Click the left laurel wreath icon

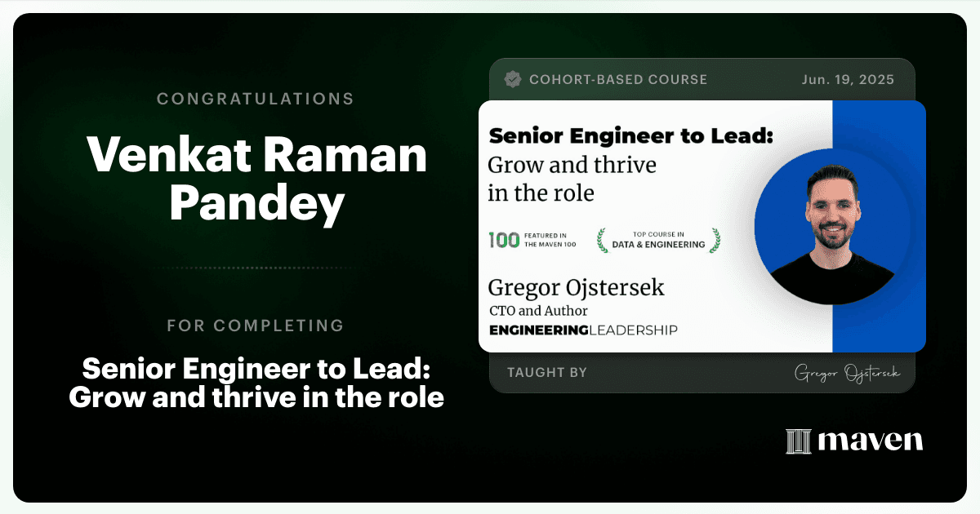pyautogui.click(x=603, y=240)
